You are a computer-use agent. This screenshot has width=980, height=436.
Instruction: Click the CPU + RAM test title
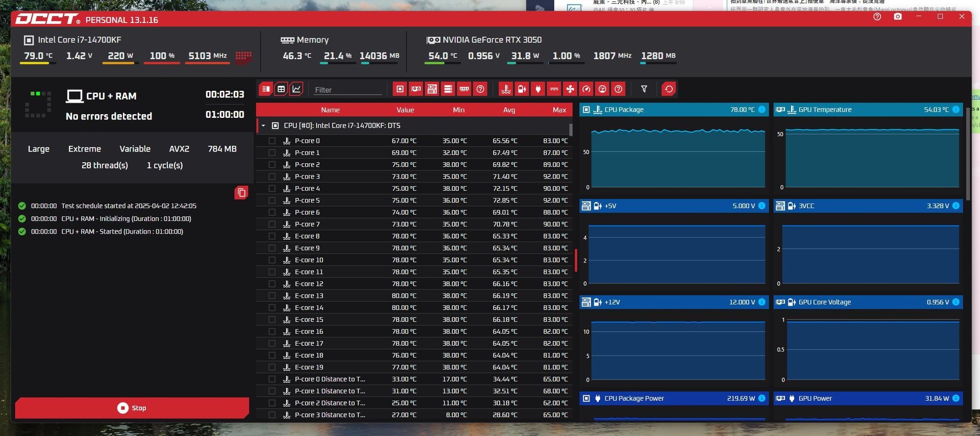(x=111, y=96)
